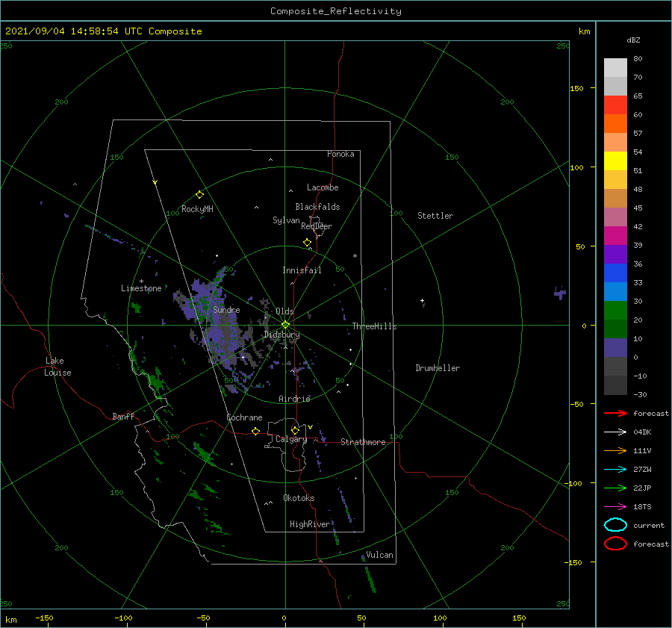Click the Innisfail label

coord(302,270)
